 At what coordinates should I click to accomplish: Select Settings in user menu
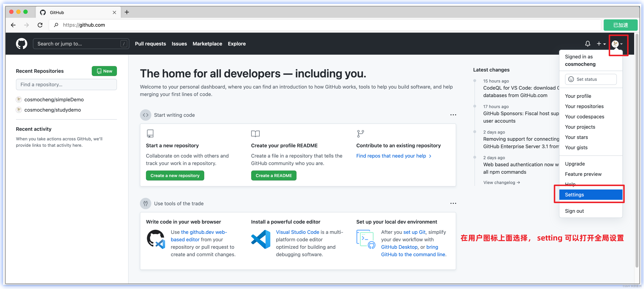pos(591,195)
